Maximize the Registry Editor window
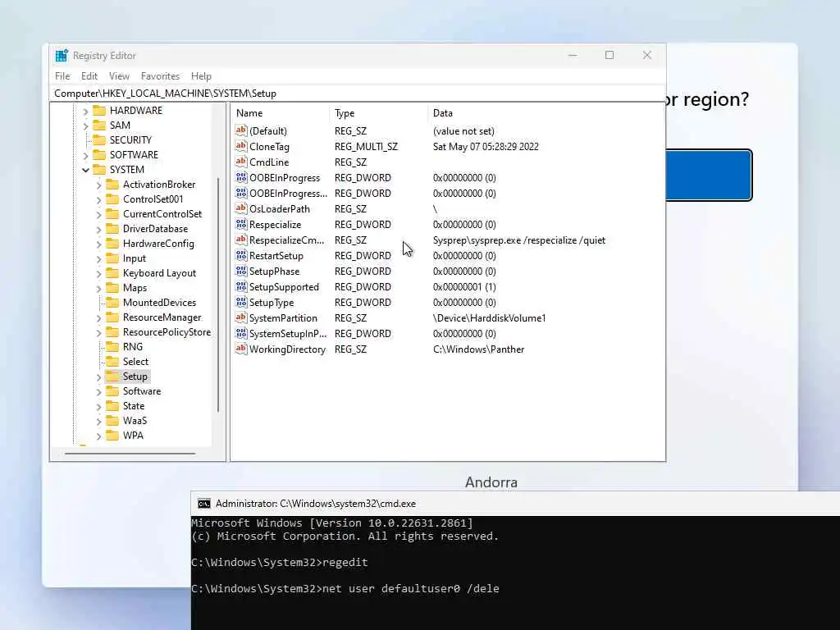The image size is (840, 630). (x=609, y=55)
